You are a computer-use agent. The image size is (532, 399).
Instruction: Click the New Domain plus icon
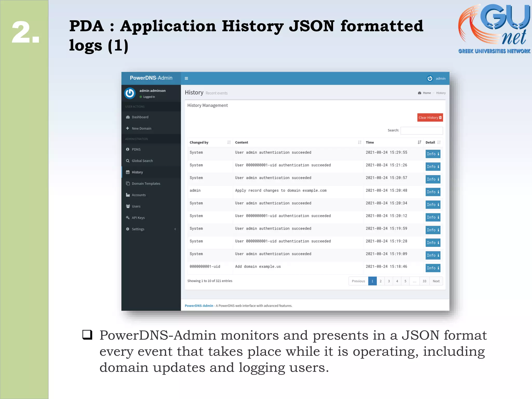128,128
